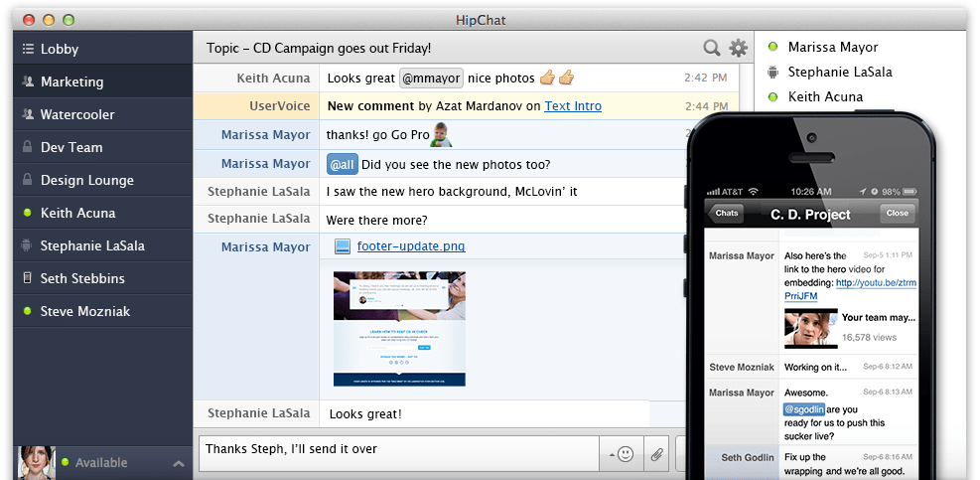Click the green Available status dot
980x480 pixels.
[x=65, y=462]
